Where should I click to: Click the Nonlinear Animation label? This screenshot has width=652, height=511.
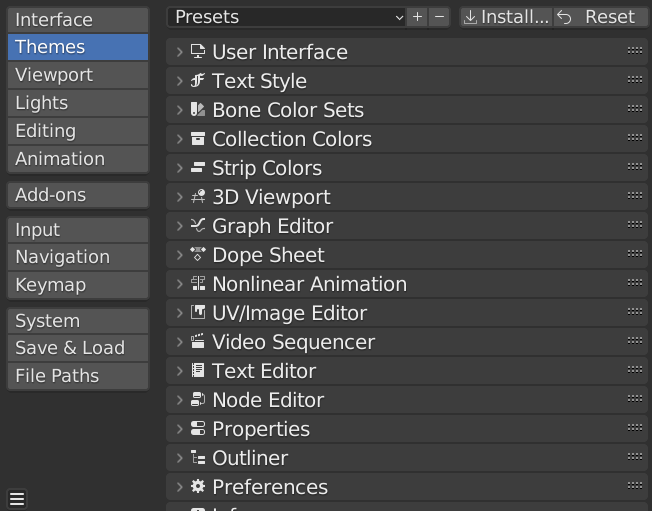tap(309, 284)
